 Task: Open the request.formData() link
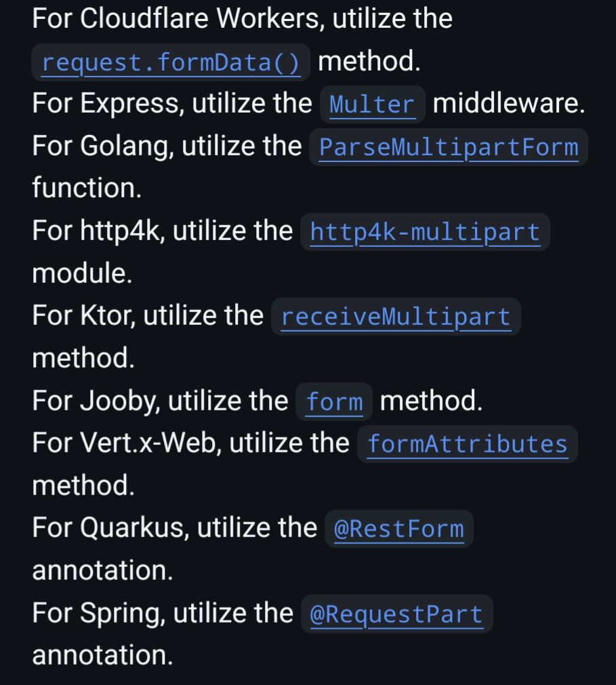[x=171, y=63]
